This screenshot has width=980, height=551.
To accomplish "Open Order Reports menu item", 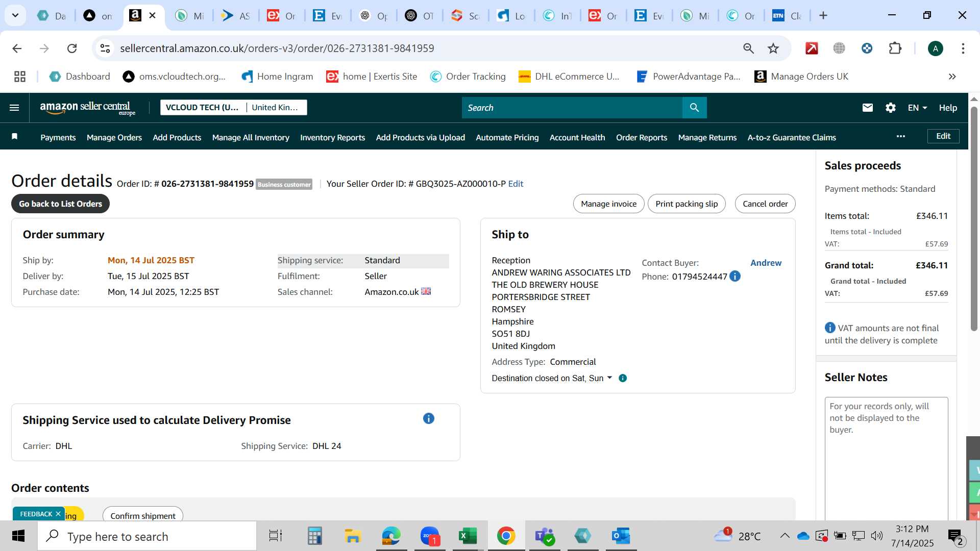I will point(641,137).
